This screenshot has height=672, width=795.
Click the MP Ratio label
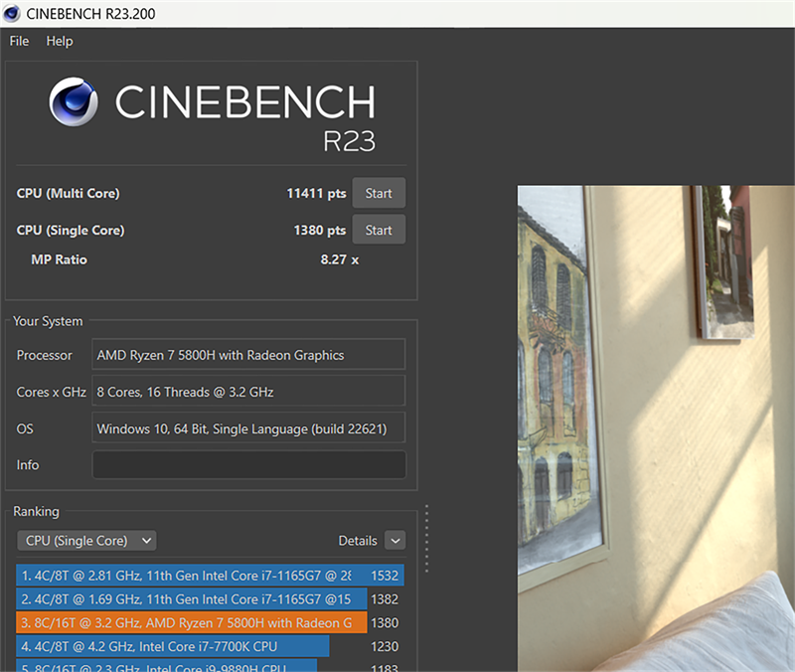tap(59, 259)
